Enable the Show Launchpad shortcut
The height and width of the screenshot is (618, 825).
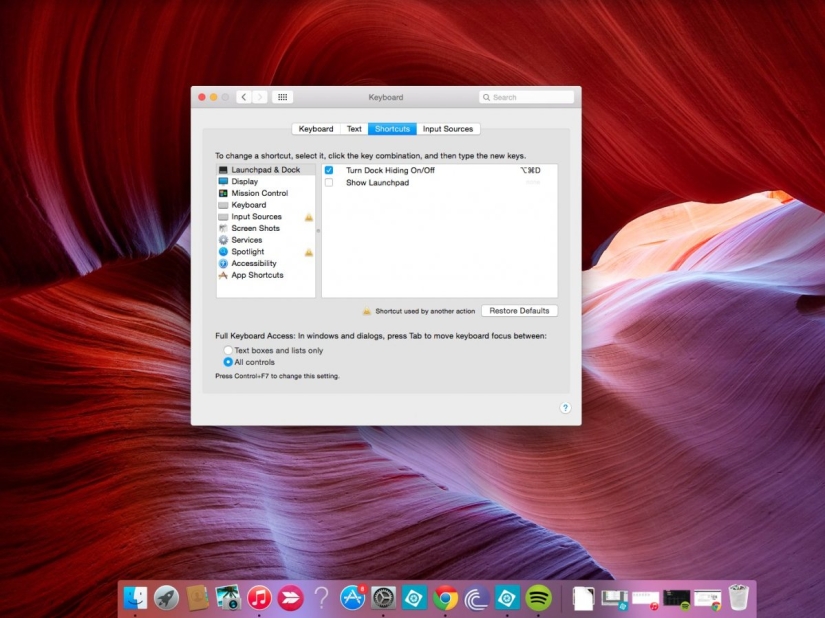coord(329,182)
